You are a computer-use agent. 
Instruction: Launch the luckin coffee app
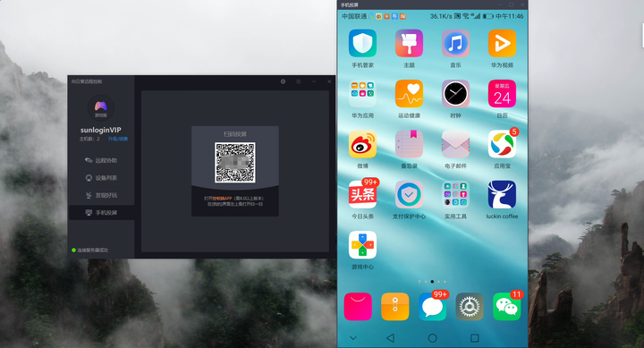[502, 195]
